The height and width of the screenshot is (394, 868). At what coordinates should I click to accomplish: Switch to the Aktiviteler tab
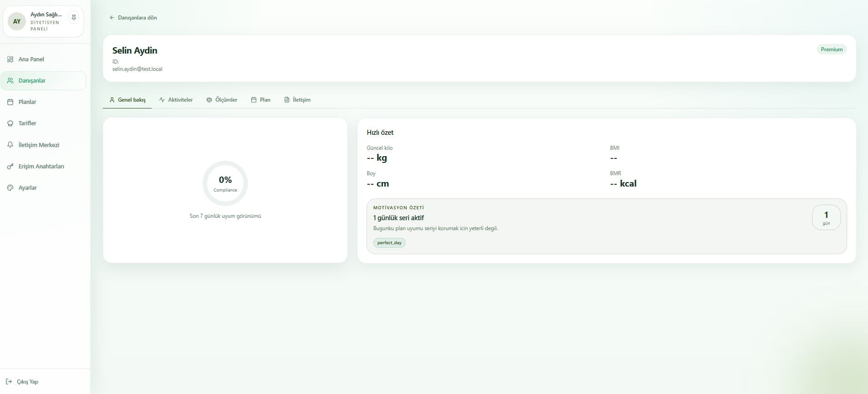(176, 100)
